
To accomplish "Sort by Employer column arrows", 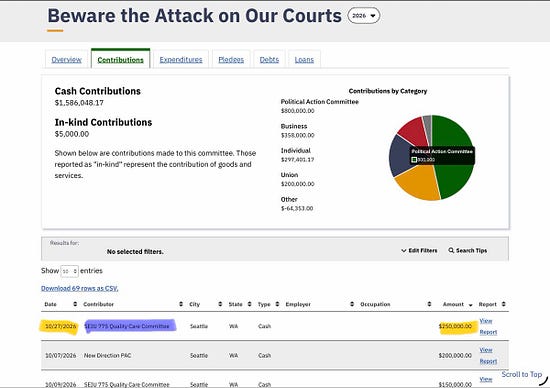I will click(x=352, y=304).
